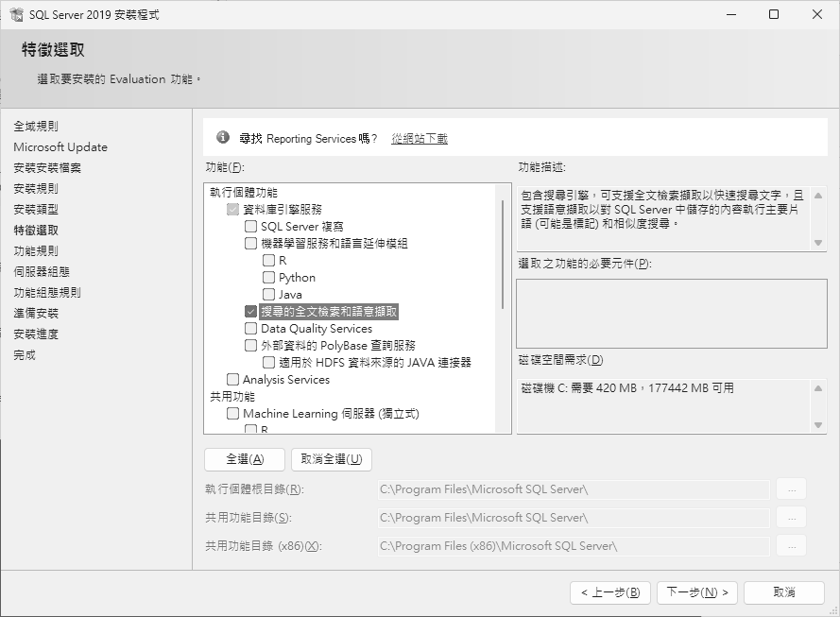840x617 pixels.
Task: Click disk space box up arrow
Action: (x=818, y=388)
